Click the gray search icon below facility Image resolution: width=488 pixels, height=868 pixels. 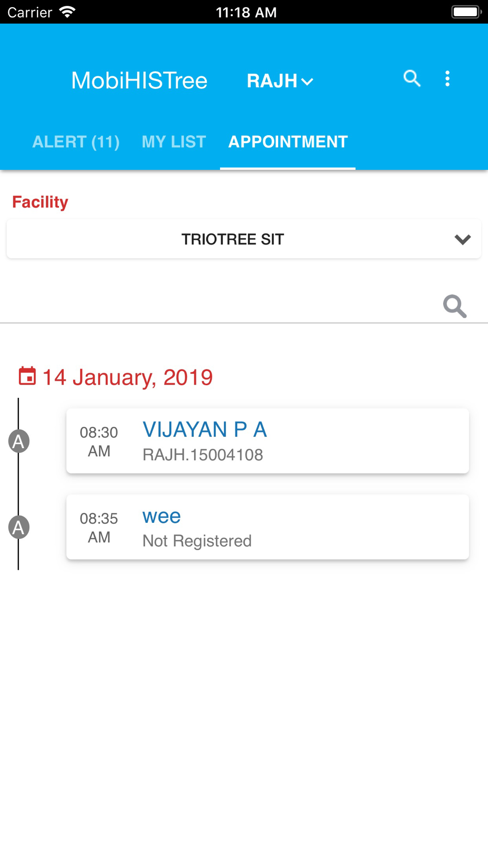tap(455, 306)
